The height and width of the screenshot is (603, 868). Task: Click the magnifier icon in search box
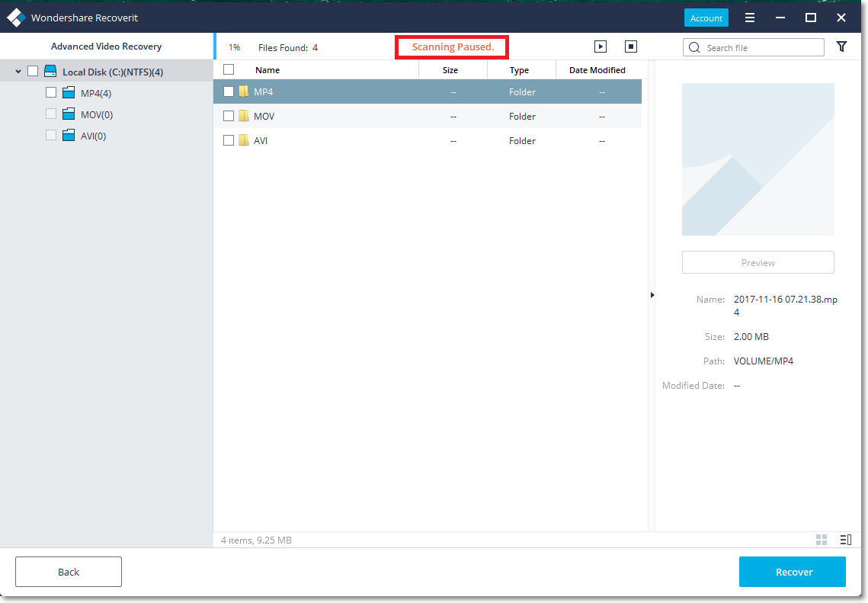pos(694,47)
